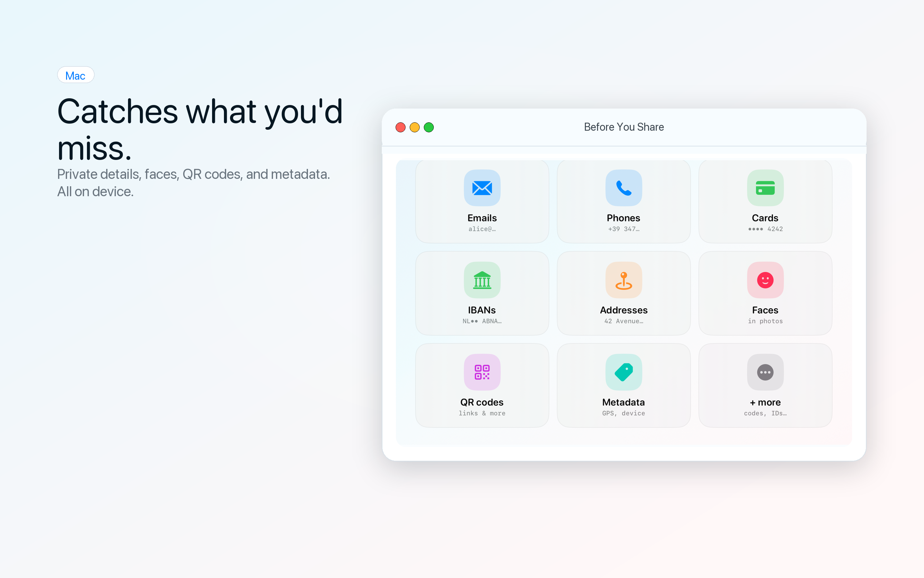Click the 'Addresses' label
The height and width of the screenshot is (578, 924).
point(623,310)
